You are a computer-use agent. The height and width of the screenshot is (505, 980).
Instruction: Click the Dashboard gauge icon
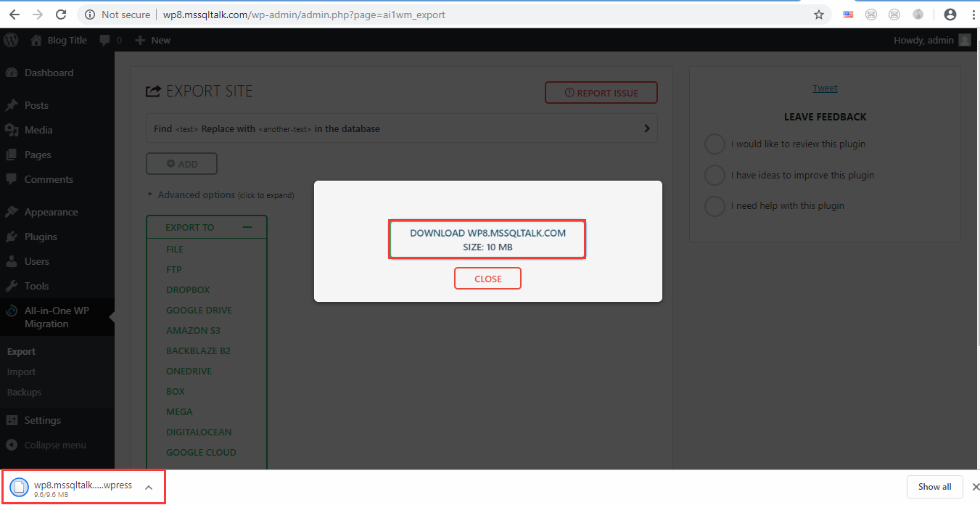tap(11, 73)
